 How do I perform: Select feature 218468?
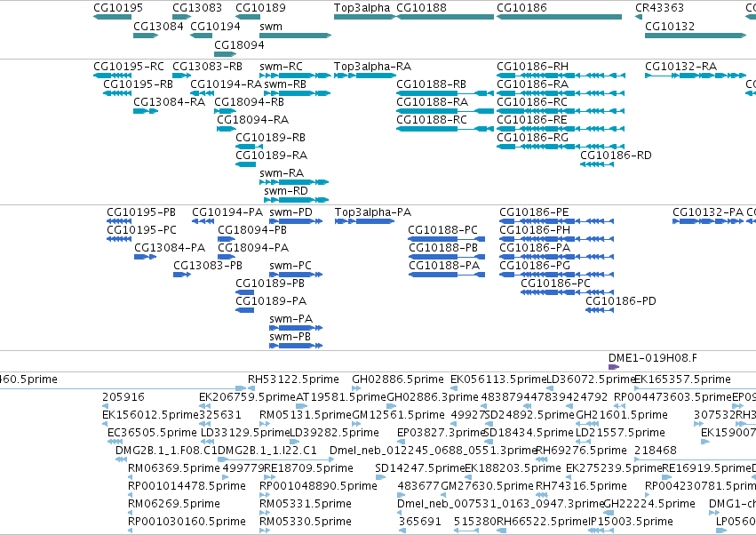656,451
